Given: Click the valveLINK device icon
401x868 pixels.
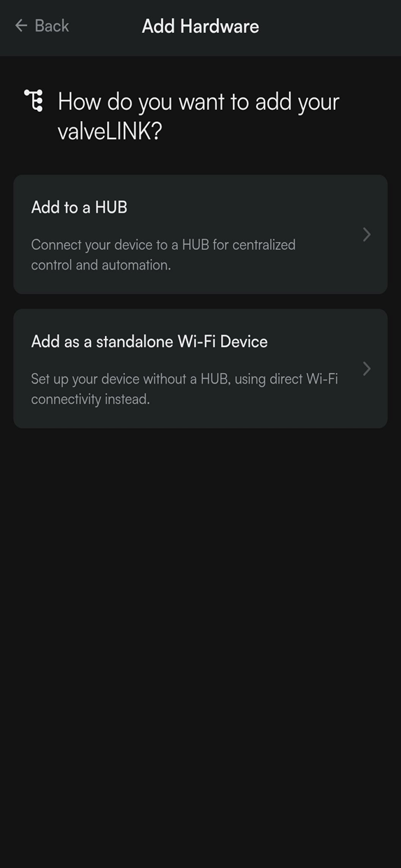Looking at the screenshot, I should (x=34, y=101).
